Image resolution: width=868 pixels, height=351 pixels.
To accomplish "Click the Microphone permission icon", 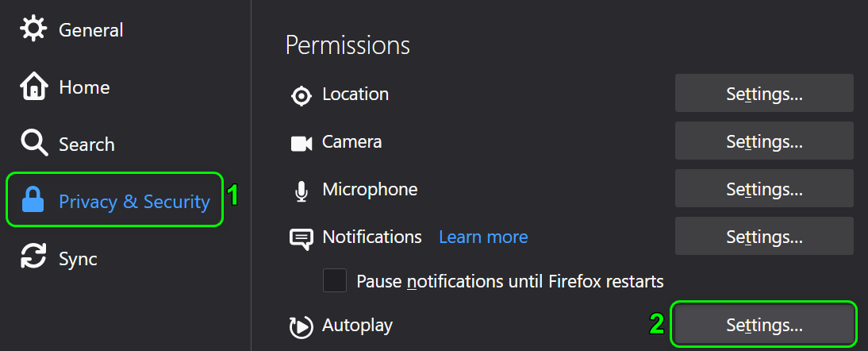I will click(x=301, y=191).
